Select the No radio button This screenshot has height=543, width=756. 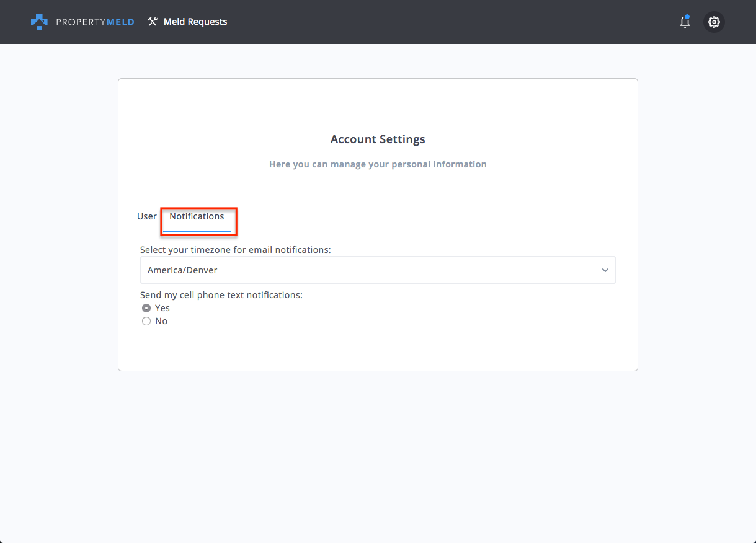(146, 321)
